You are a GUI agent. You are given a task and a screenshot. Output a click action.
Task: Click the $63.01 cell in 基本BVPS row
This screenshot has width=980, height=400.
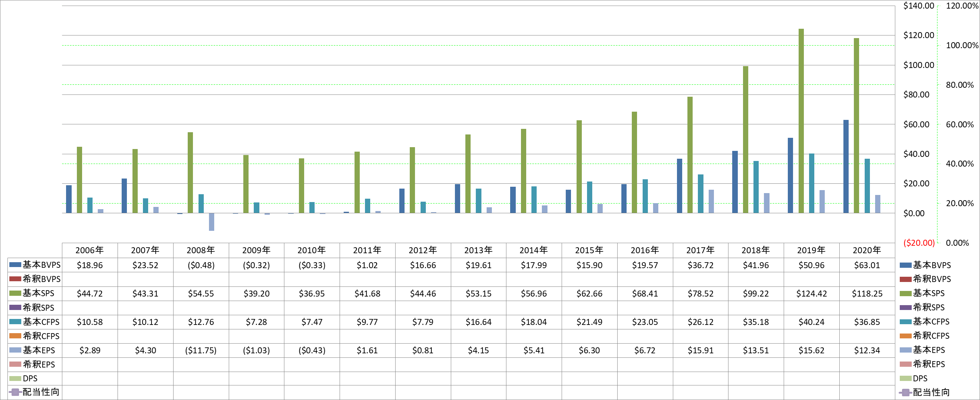pos(867,265)
